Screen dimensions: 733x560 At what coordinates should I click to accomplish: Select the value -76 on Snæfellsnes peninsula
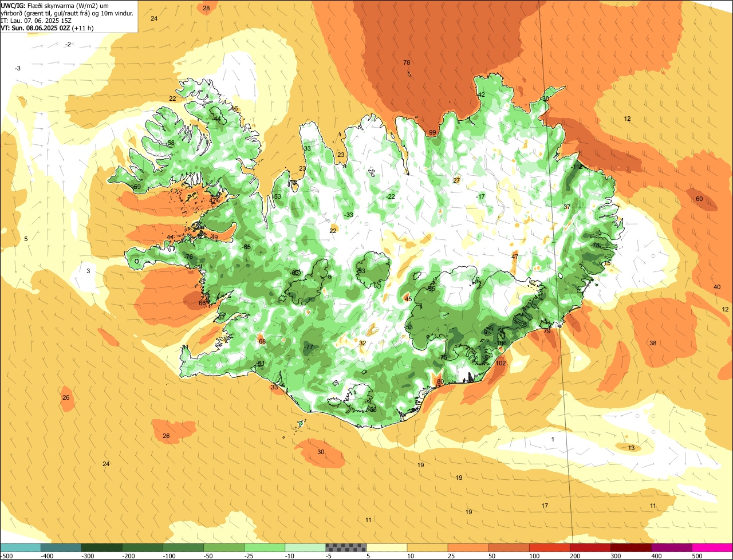(x=188, y=257)
